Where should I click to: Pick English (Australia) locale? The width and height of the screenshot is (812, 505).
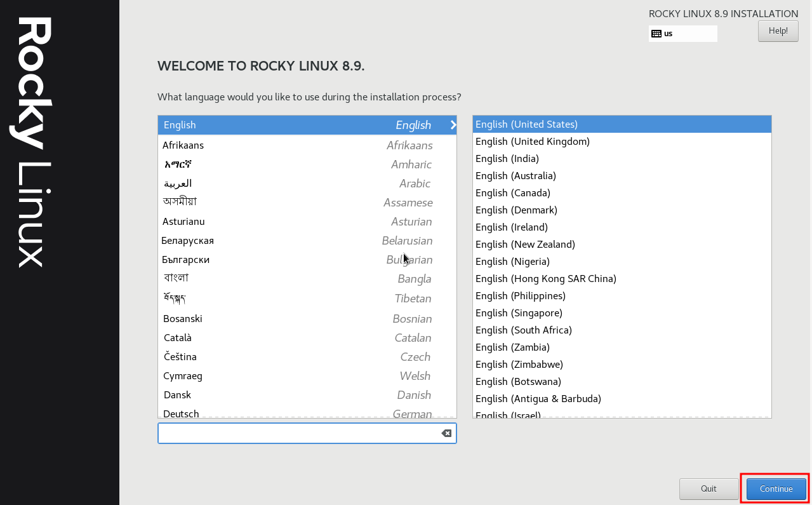coord(622,175)
